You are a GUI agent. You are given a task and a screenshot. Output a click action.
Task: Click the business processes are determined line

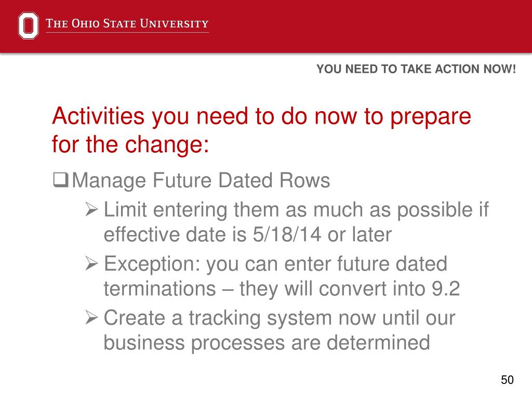click(267, 343)
